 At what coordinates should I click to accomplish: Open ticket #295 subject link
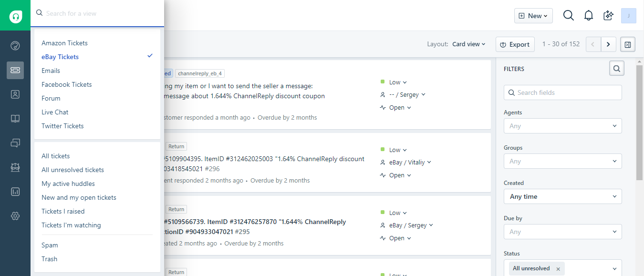coord(255,226)
